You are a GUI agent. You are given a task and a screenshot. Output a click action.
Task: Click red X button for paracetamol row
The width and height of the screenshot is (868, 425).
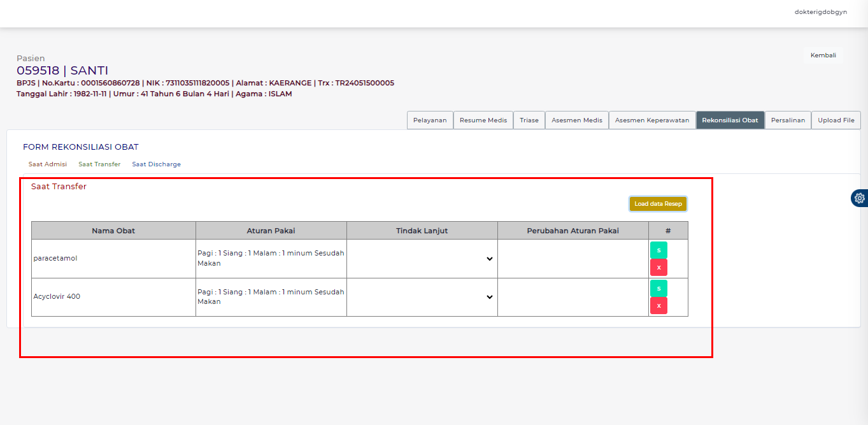658,268
